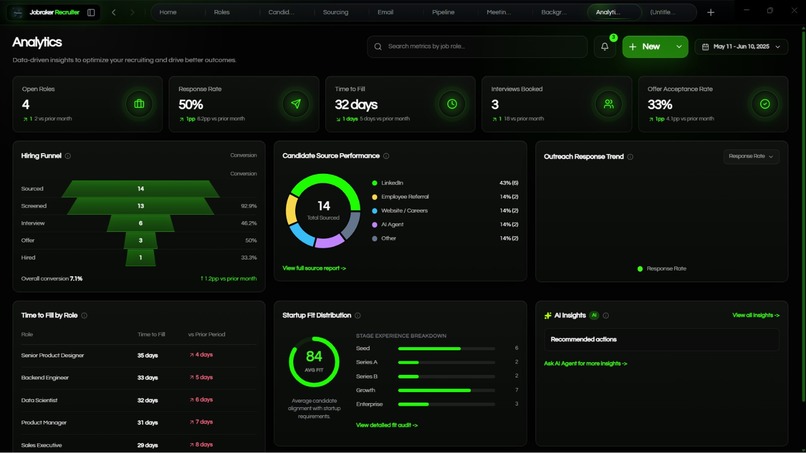Go forward with the right arrow
806x453 pixels.
(x=132, y=12)
